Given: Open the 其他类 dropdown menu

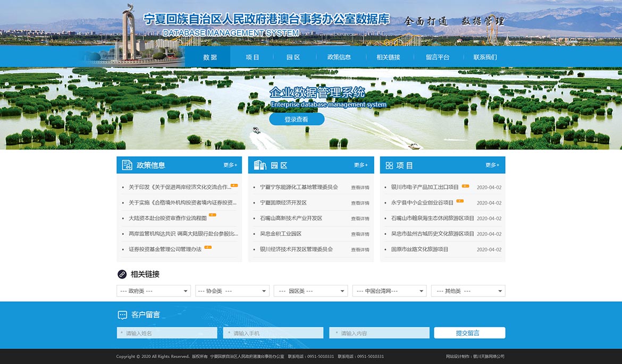Looking at the screenshot, I should 468,291.
